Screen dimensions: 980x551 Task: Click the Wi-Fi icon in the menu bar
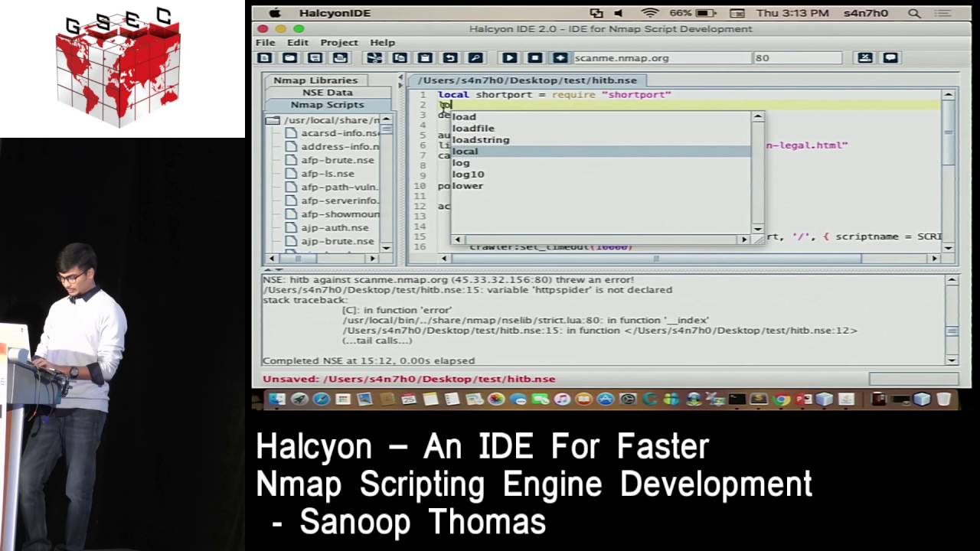[x=650, y=13]
